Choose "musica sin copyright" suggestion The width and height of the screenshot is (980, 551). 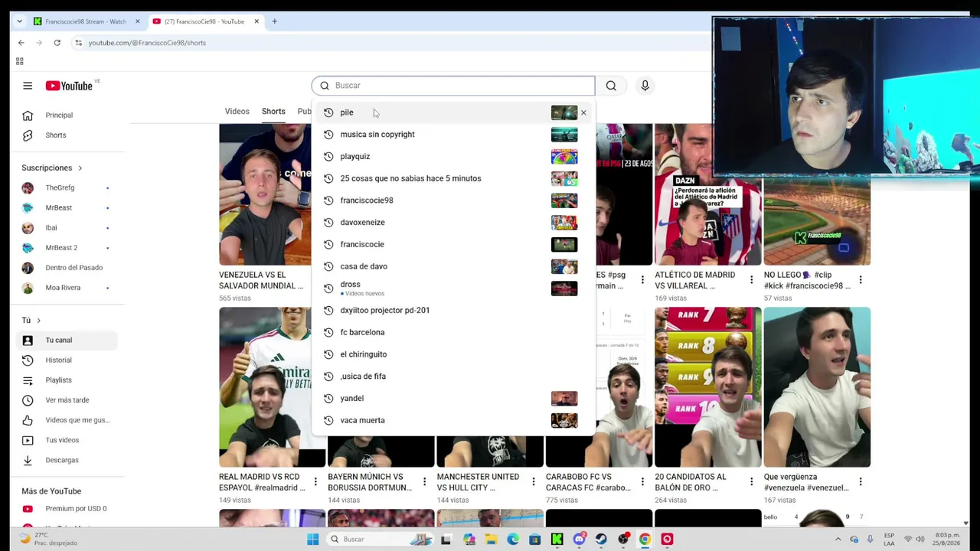452,135
